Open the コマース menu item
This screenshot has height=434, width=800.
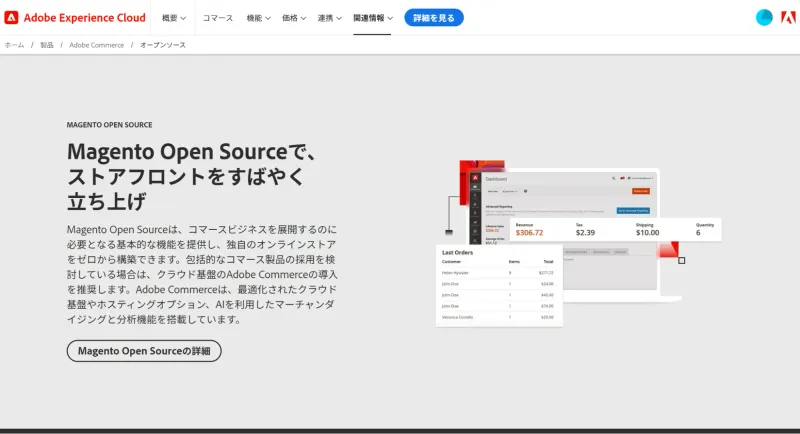[218, 18]
